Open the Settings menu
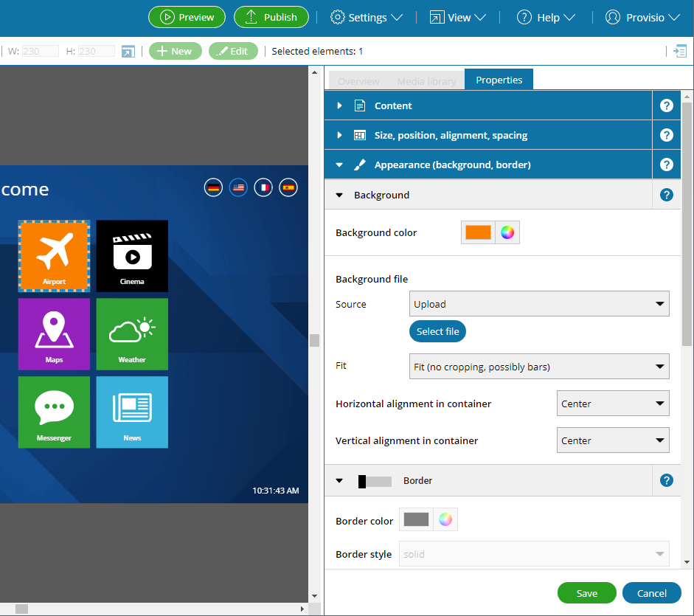Viewport: 694px width, 616px height. click(366, 17)
